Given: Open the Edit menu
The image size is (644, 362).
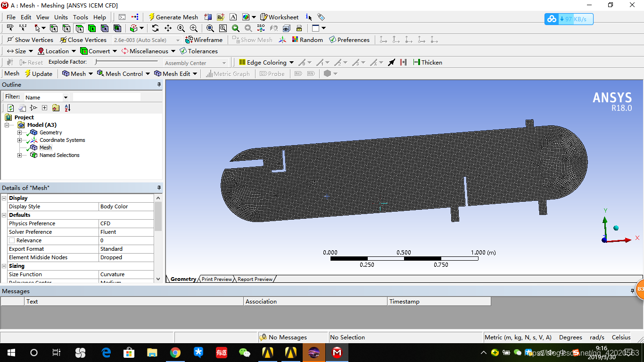Looking at the screenshot, I should click(x=26, y=17).
